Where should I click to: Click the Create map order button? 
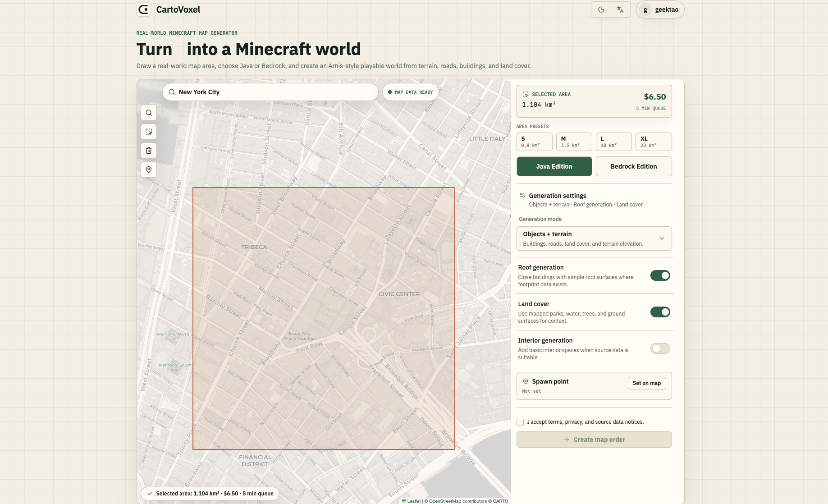tap(594, 440)
